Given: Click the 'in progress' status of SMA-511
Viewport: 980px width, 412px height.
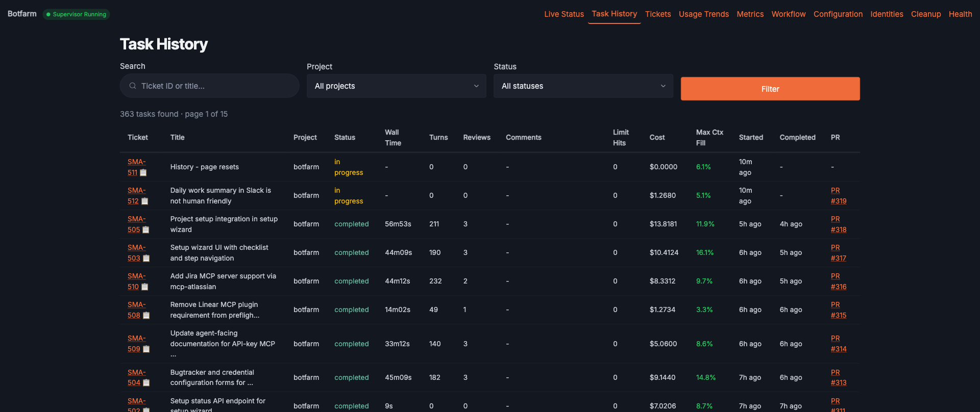Looking at the screenshot, I should pos(349,167).
